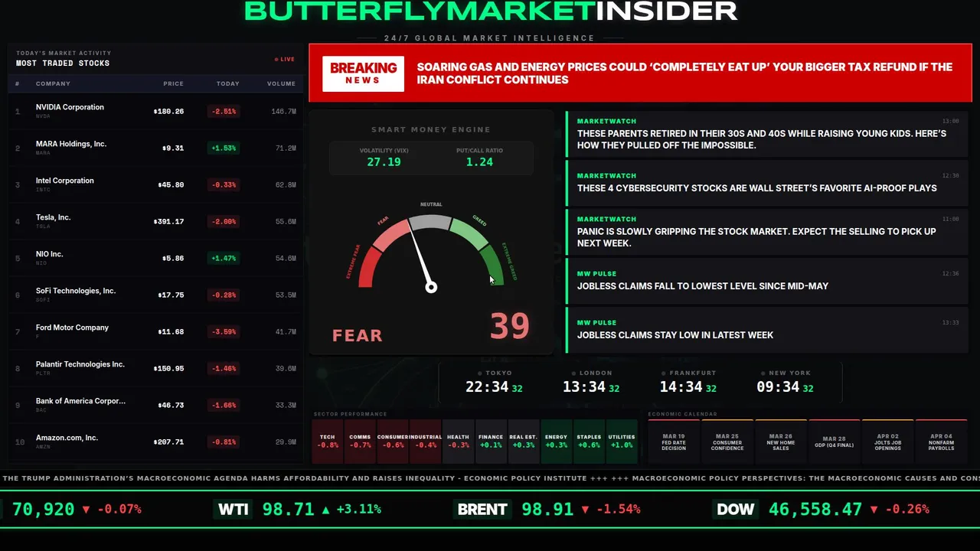Click NIO's +1.47% change badge
This screenshot has width=980, height=551.
point(224,259)
